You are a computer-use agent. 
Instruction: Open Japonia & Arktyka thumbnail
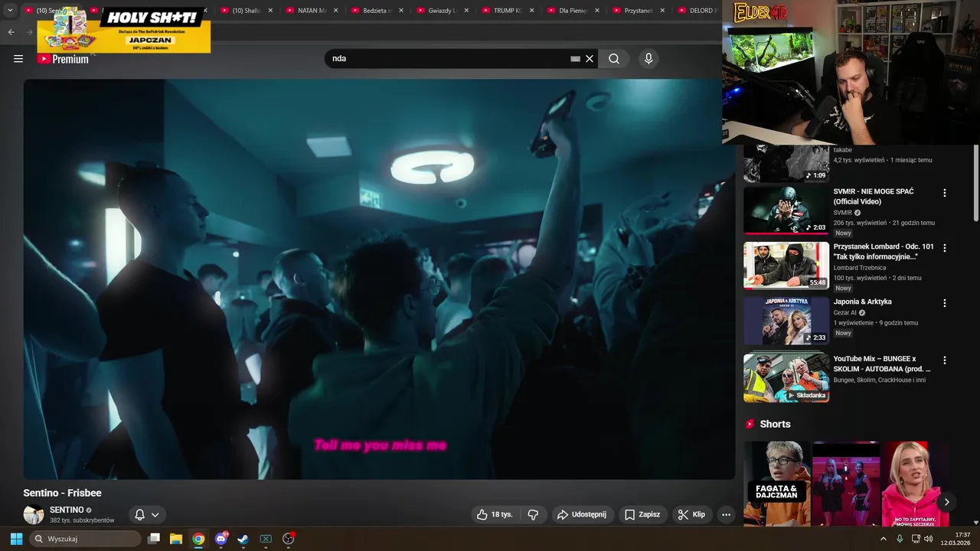(x=786, y=321)
